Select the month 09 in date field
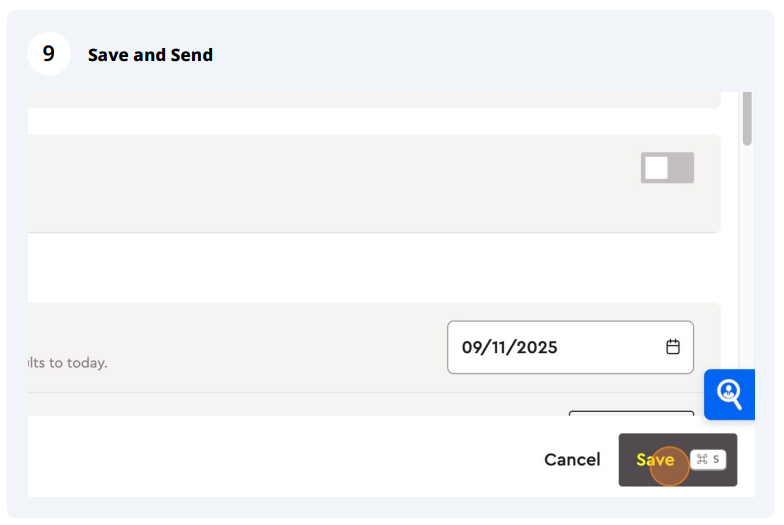784x525 pixels. (x=472, y=347)
